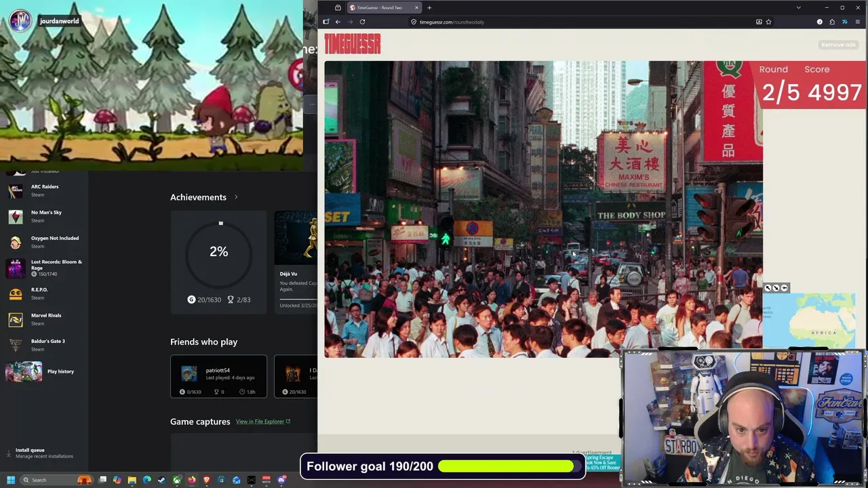Go back in the Firefox browser
The width and height of the screenshot is (868, 488).
pos(338,22)
